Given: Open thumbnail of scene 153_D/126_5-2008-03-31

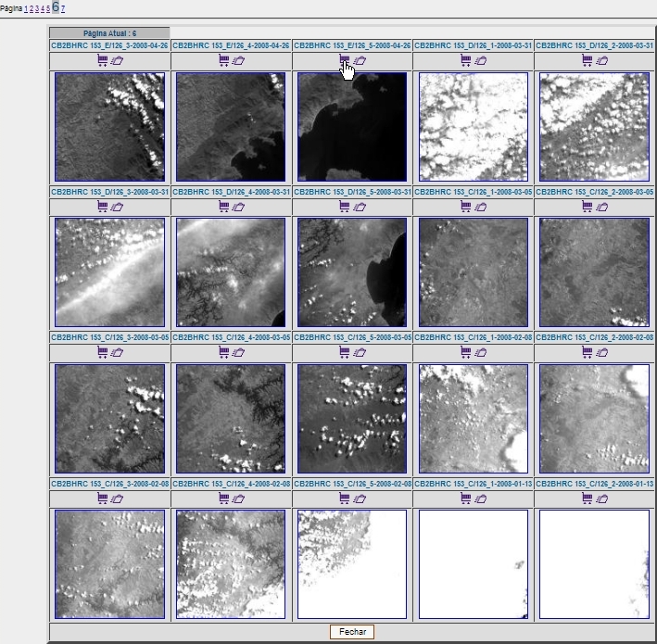Looking at the screenshot, I should pyautogui.click(x=352, y=272).
